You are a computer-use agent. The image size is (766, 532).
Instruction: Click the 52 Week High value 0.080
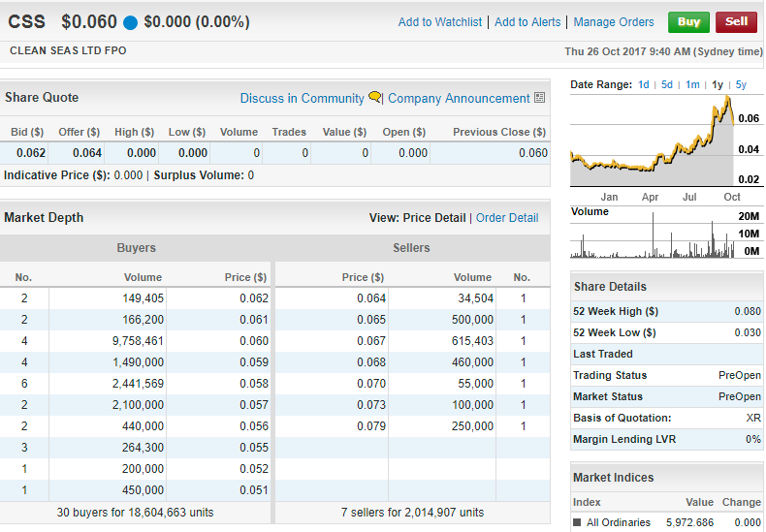coord(748,311)
